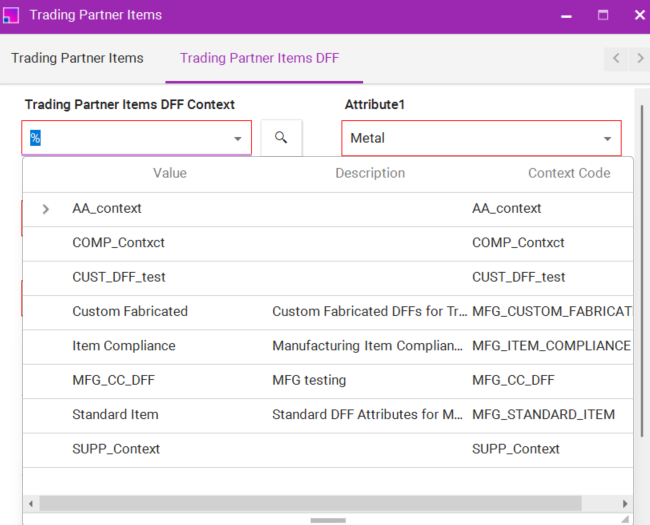
Task: Sort by the Value column header
Action: [170, 173]
